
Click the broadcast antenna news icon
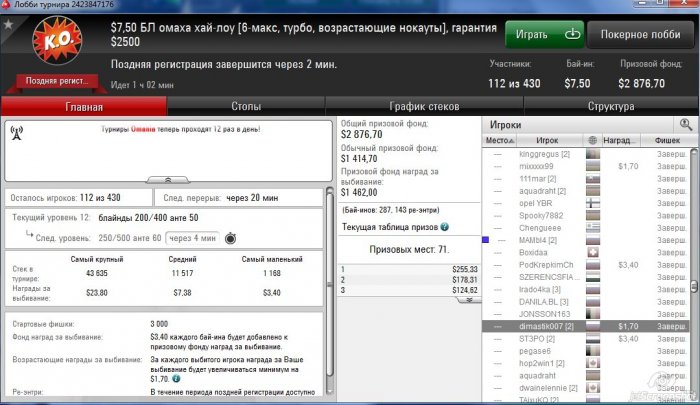pyautogui.click(x=17, y=133)
